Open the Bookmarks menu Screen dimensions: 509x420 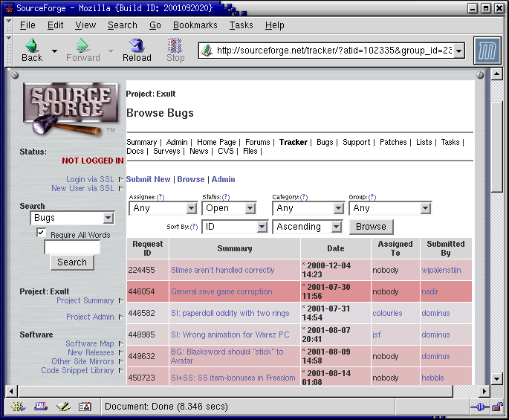pyautogui.click(x=195, y=25)
